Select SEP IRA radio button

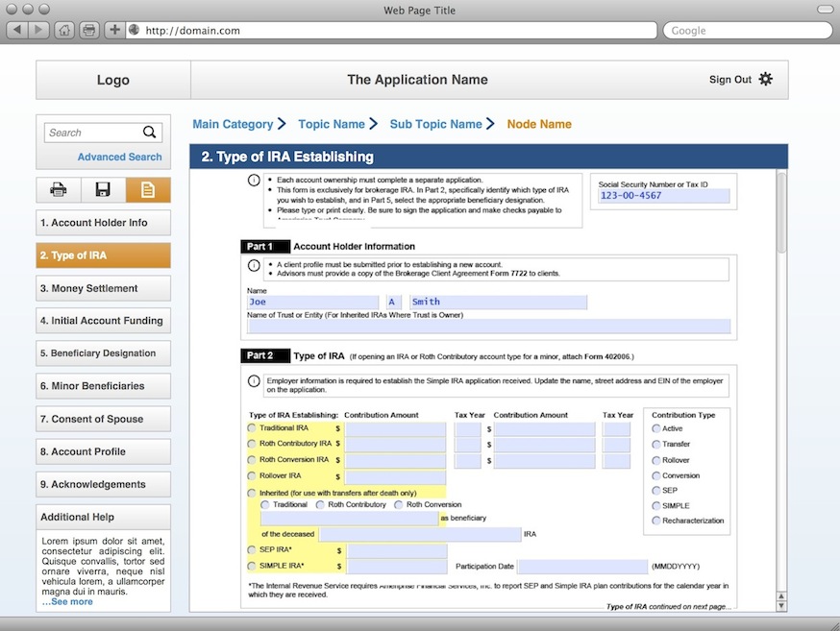coord(252,549)
